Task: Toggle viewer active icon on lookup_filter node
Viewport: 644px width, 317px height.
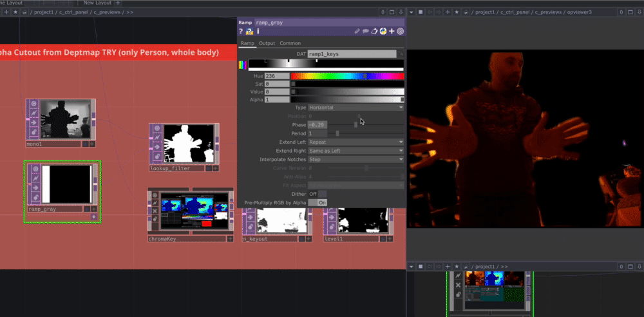Action: tap(157, 128)
